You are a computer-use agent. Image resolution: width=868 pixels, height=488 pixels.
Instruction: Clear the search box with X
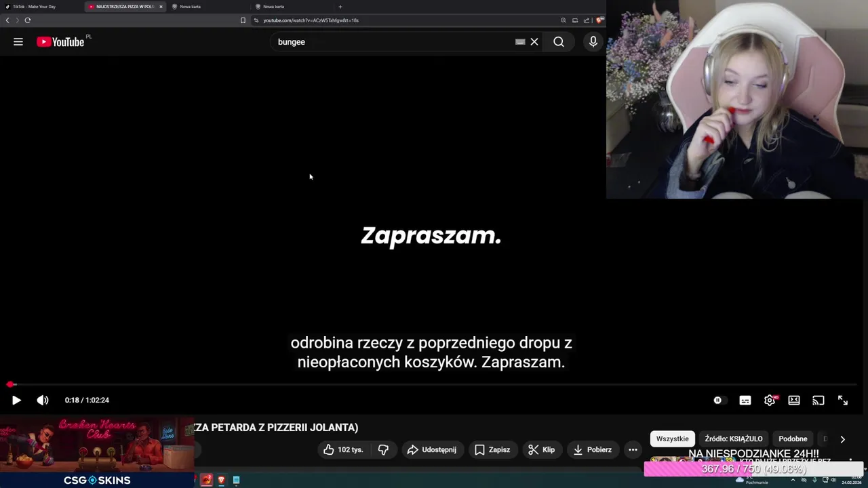(534, 42)
